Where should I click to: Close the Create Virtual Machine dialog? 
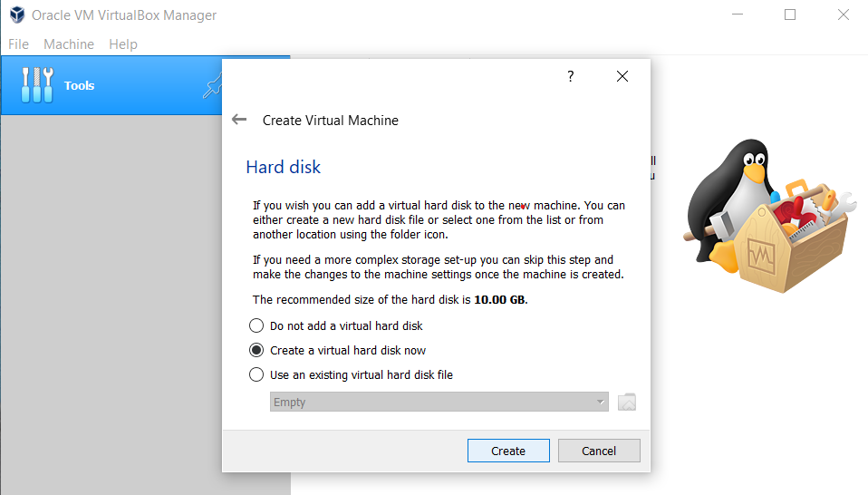coord(622,76)
